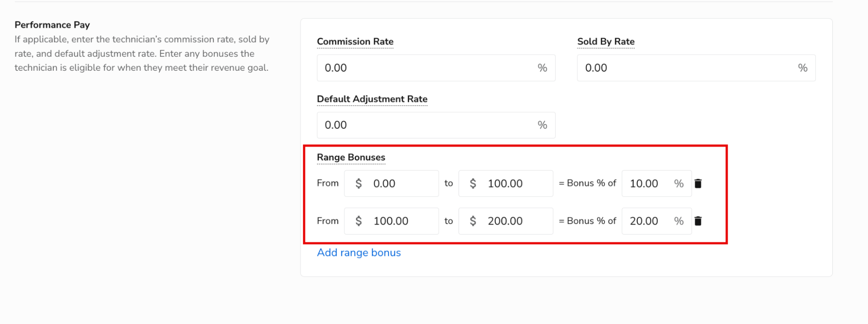Click the Sold By Rate label
Screen dimensions: 868x324
click(x=606, y=42)
